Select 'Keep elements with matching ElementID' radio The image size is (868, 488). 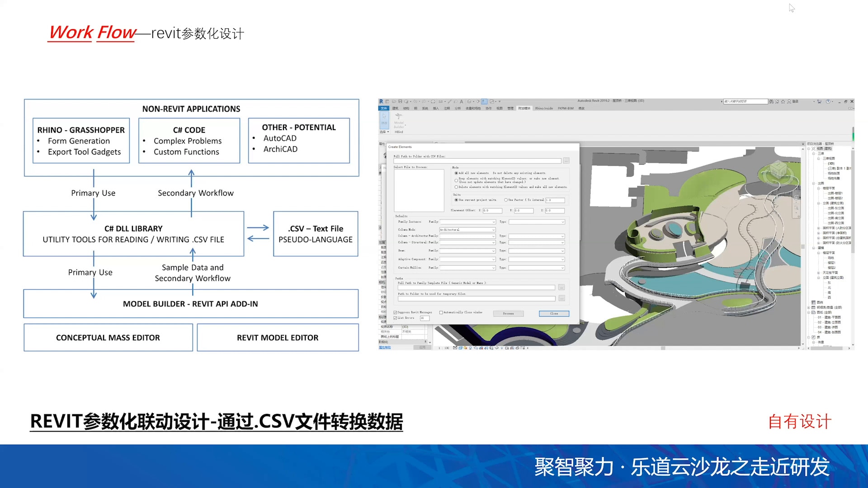(456, 180)
